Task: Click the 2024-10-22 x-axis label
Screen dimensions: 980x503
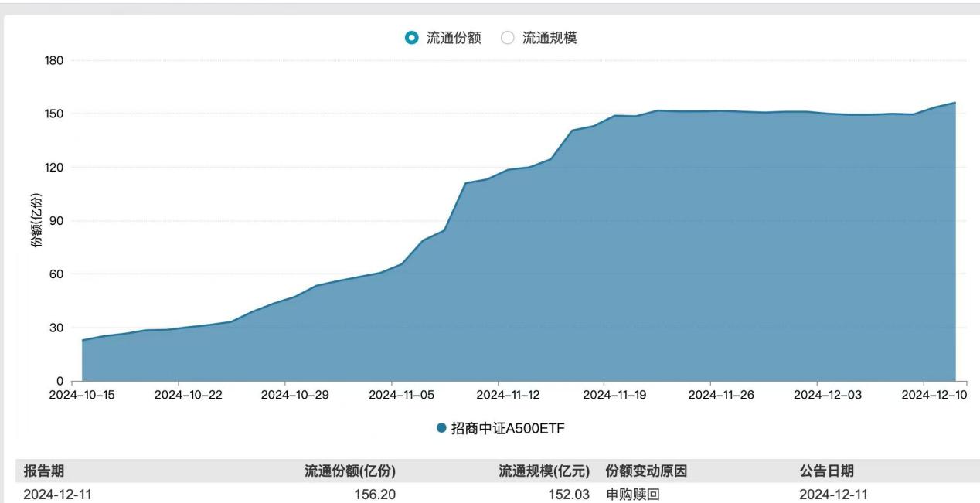Action: 189,395
